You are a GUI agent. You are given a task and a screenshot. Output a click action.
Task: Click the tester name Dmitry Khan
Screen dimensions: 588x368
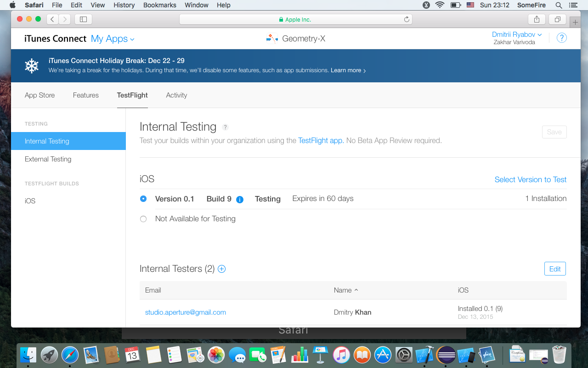352,312
